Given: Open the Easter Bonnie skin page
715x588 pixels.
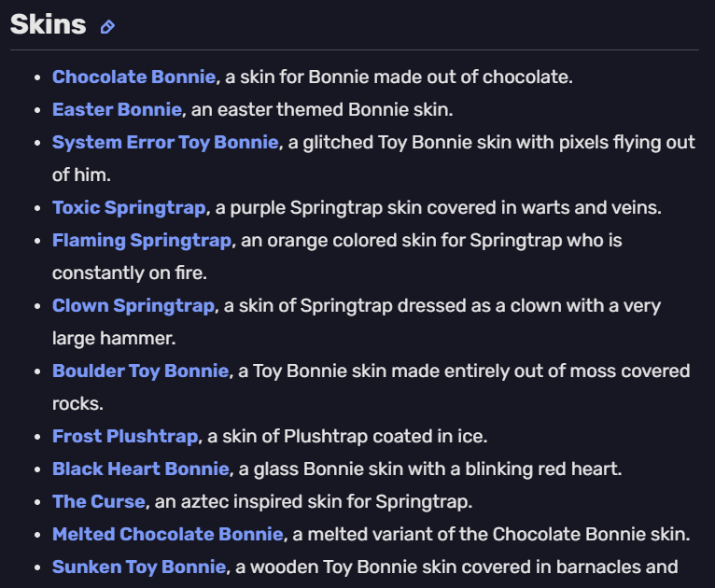Looking at the screenshot, I should click(x=117, y=110).
